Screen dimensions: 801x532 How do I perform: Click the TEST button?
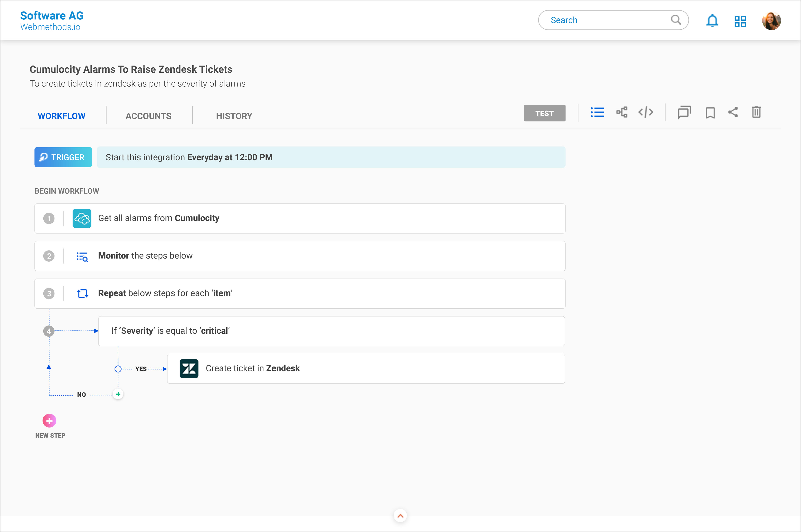coord(544,113)
